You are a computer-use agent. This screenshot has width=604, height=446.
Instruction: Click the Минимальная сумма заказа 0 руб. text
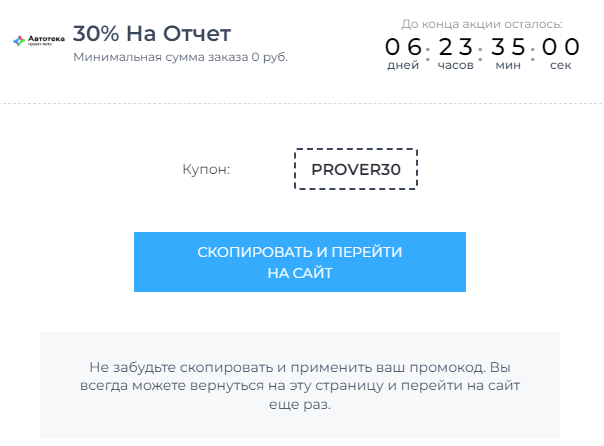(180, 57)
